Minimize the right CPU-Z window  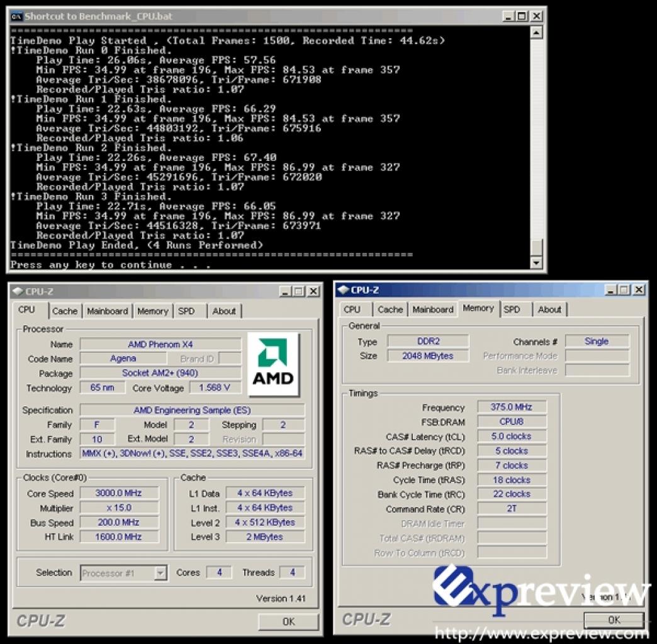point(610,290)
